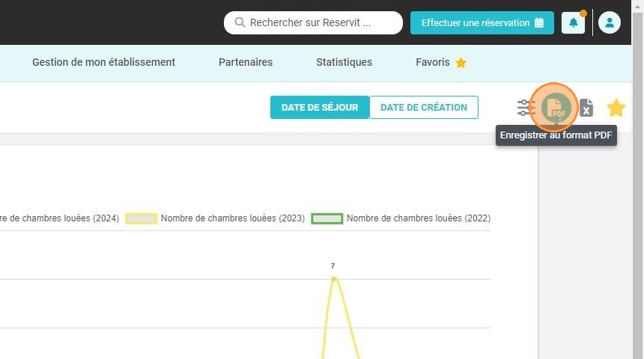The image size is (644, 359).
Task: Click the yellow favorite star icon
Action: [616, 108]
